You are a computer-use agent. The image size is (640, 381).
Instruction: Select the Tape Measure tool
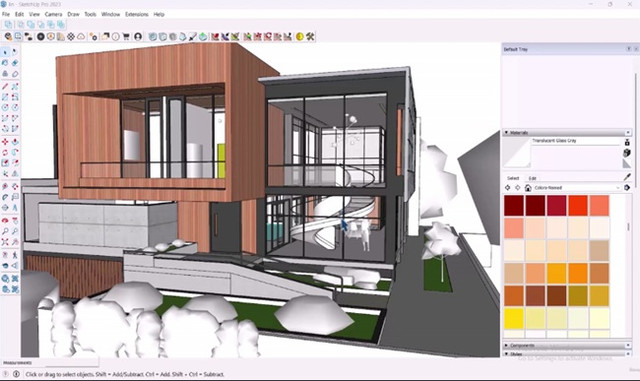click(5, 187)
